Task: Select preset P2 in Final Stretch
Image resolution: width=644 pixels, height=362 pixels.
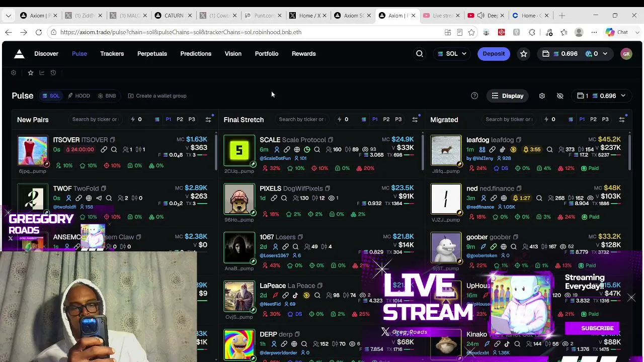Action: point(386,120)
